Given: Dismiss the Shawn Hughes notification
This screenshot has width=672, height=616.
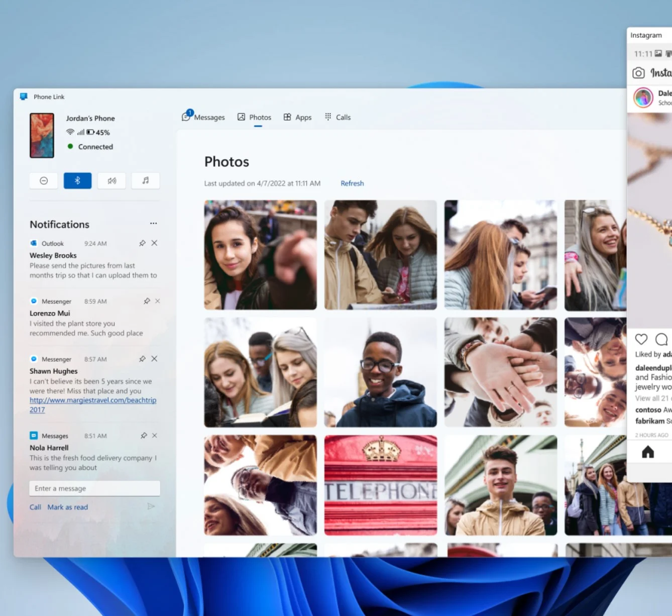Looking at the screenshot, I should click(x=155, y=359).
